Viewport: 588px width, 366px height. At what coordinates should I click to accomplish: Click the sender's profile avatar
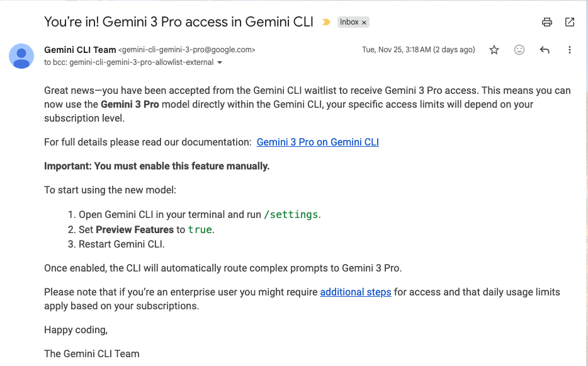pos(21,56)
